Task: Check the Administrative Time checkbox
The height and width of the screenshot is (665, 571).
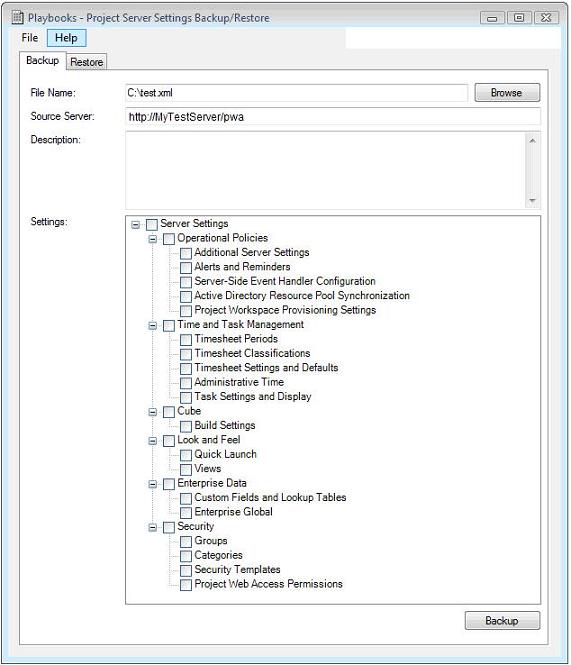Action: pyautogui.click(x=186, y=383)
